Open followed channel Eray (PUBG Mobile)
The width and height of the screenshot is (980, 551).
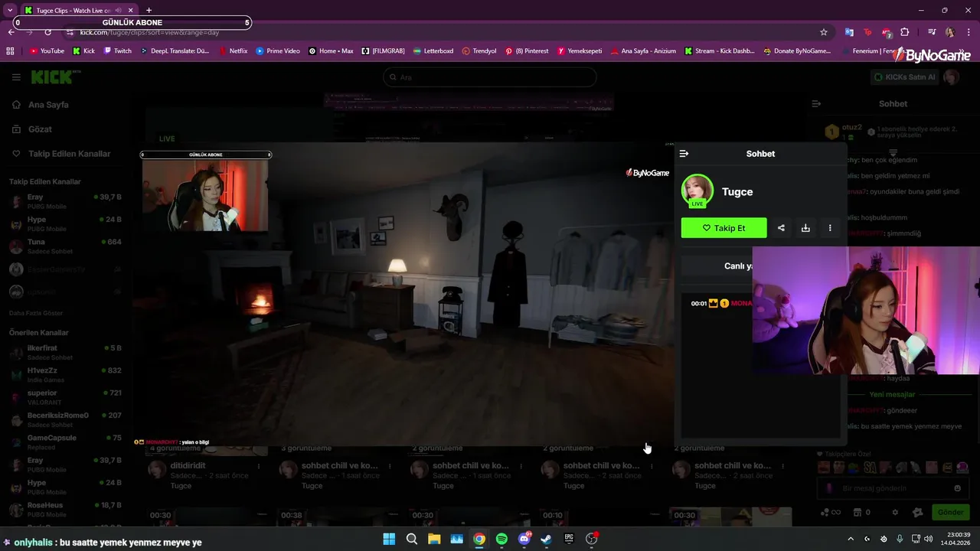coord(65,201)
